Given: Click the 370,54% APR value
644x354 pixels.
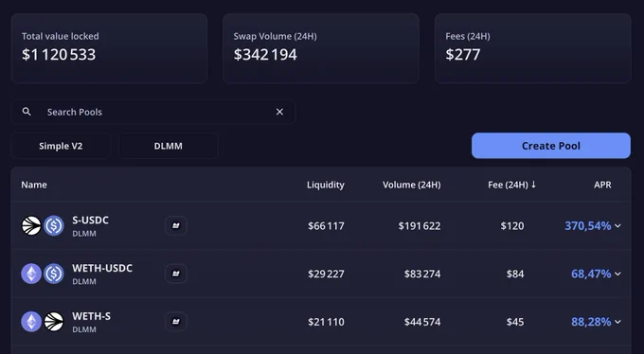Looking at the screenshot, I should pos(588,226).
